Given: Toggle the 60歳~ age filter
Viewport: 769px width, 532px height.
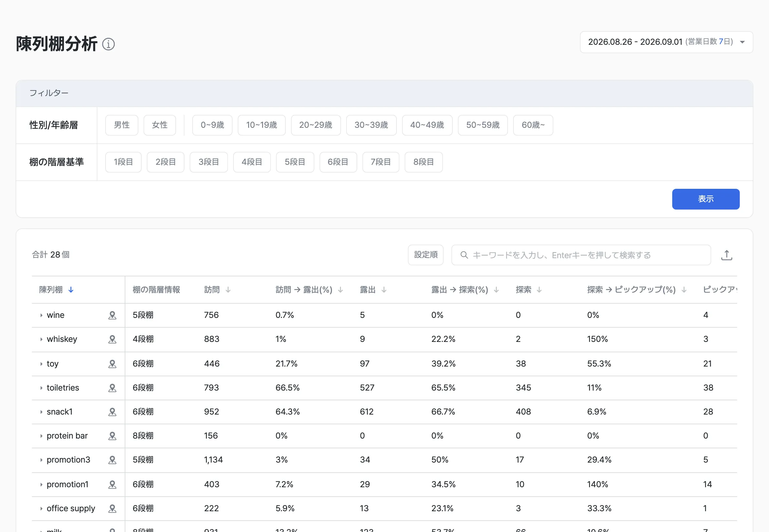Looking at the screenshot, I should coord(533,125).
